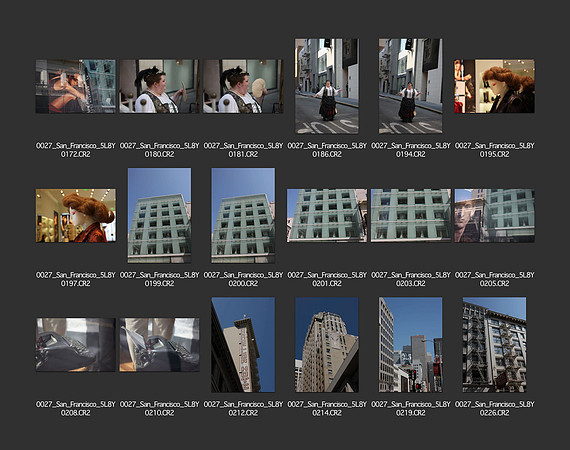Open hotel sign thumbnail 0212.CR2
570x450 pixels.
243,345
